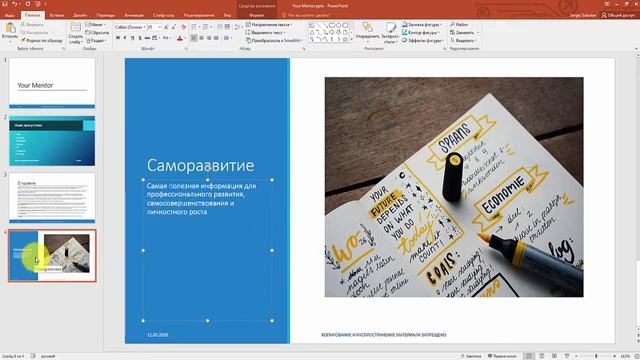
Task: Open the Заливка фигуры shape fill menu
Action: (x=422, y=24)
